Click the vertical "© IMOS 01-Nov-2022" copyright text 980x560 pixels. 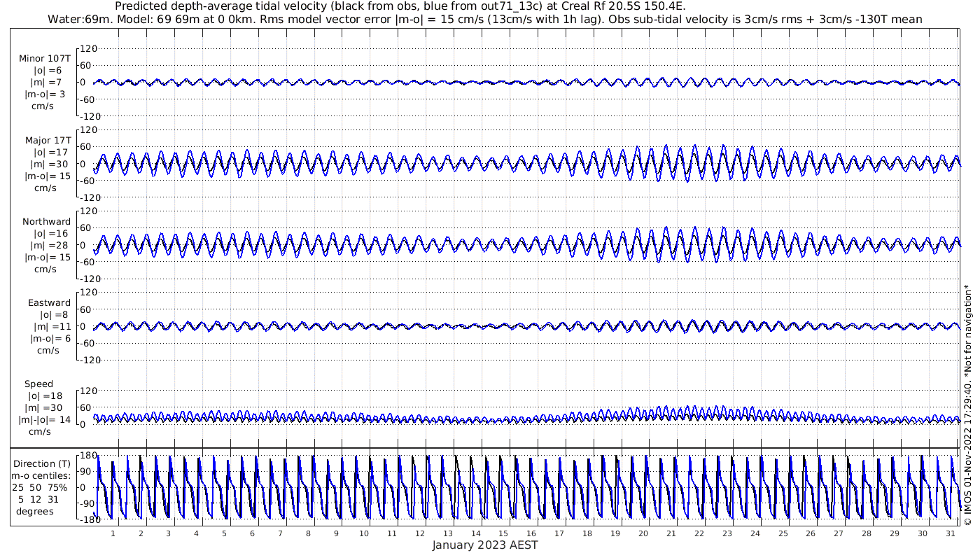click(x=967, y=405)
